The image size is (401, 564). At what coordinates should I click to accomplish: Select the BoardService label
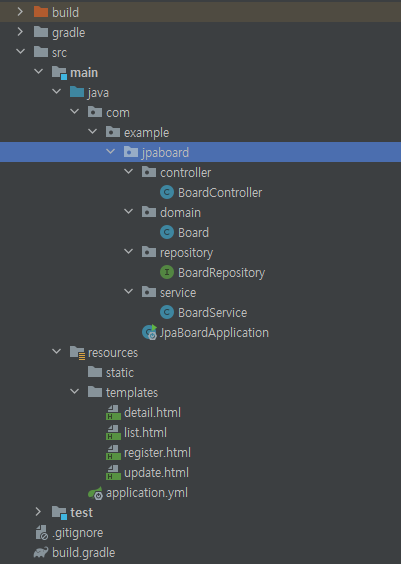(213, 313)
